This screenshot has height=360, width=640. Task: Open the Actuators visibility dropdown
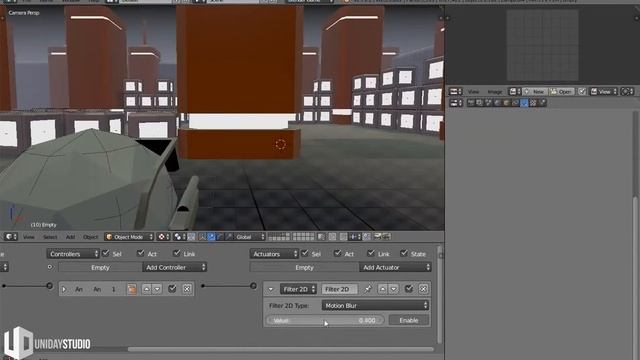point(274,254)
